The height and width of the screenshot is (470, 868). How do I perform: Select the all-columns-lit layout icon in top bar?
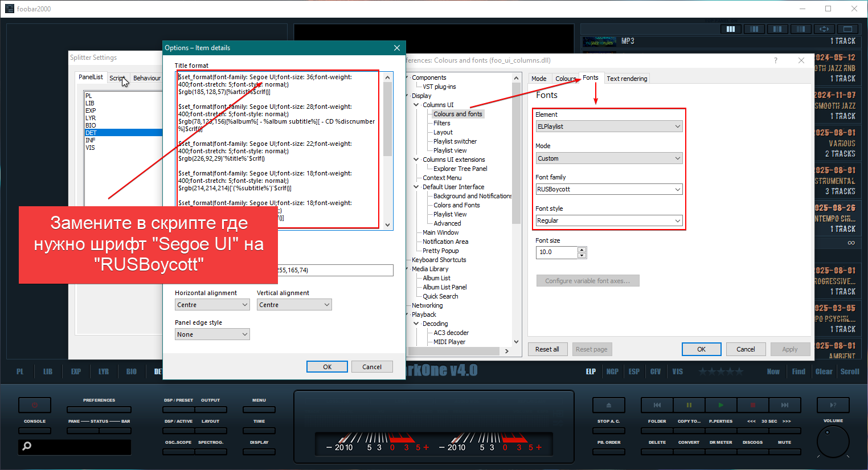point(731,29)
